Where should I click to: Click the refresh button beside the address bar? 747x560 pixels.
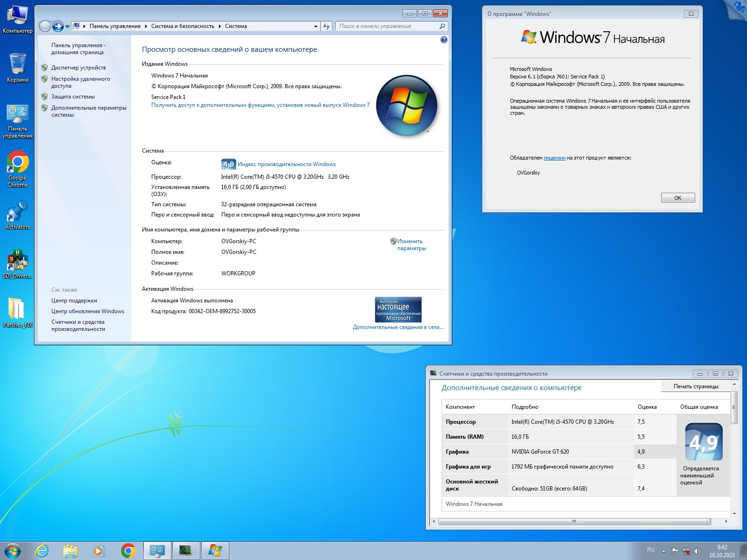[x=326, y=26]
